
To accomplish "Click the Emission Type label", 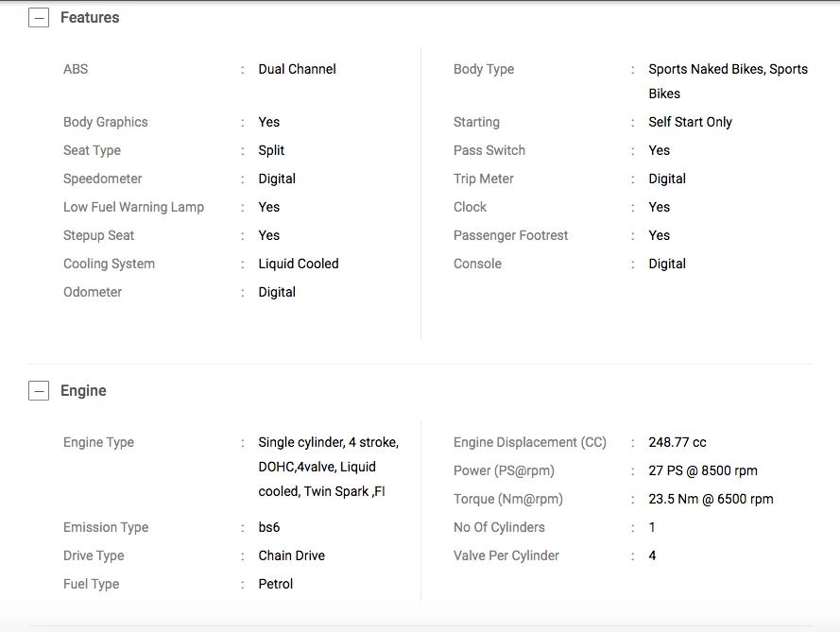I will (x=106, y=527).
